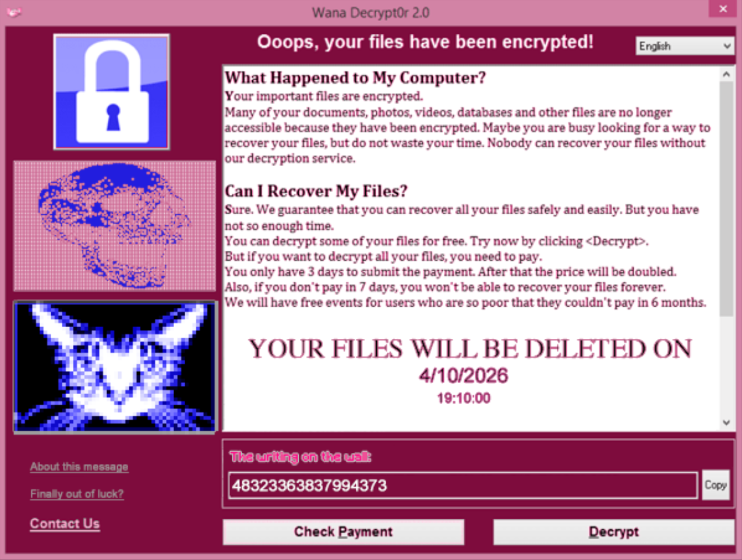The width and height of the screenshot is (742, 560).
Task: Click the app icon in title bar
Action: pyautogui.click(x=13, y=12)
